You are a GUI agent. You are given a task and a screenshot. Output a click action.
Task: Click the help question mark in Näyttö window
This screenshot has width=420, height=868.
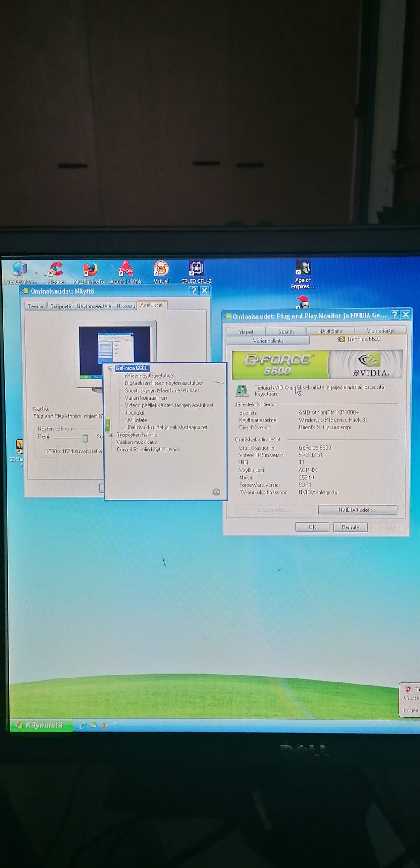click(193, 290)
